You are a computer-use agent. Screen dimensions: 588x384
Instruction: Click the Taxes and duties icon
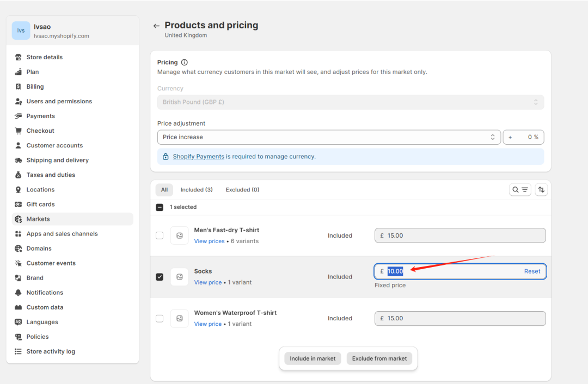coord(18,175)
